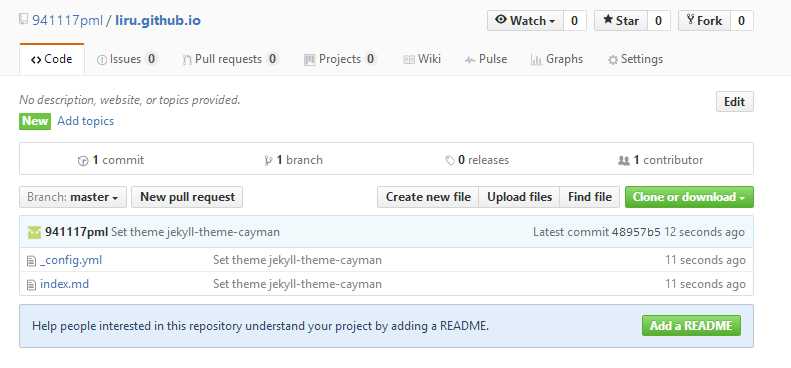This screenshot has height=368, width=791.
Task: Click the stargazers count next to Star
Action: pyautogui.click(x=658, y=21)
